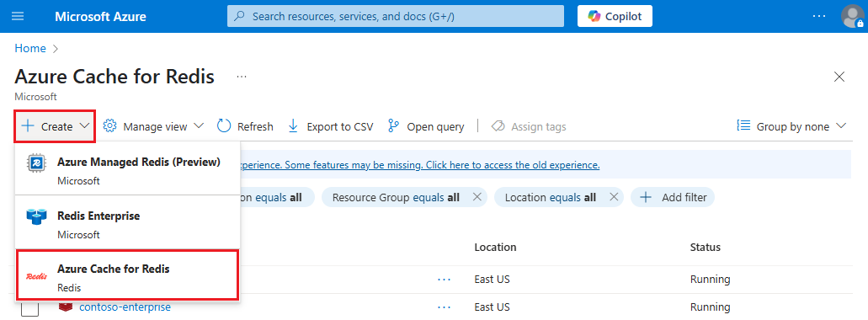Click the Group by list icon
The width and height of the screenshot is (868, 320).
pyautogui.click(x=743, y=126)
